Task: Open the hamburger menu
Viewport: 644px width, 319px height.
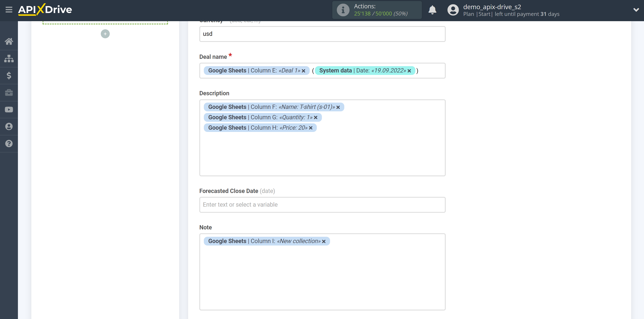Action: click(x=9, y=10)
